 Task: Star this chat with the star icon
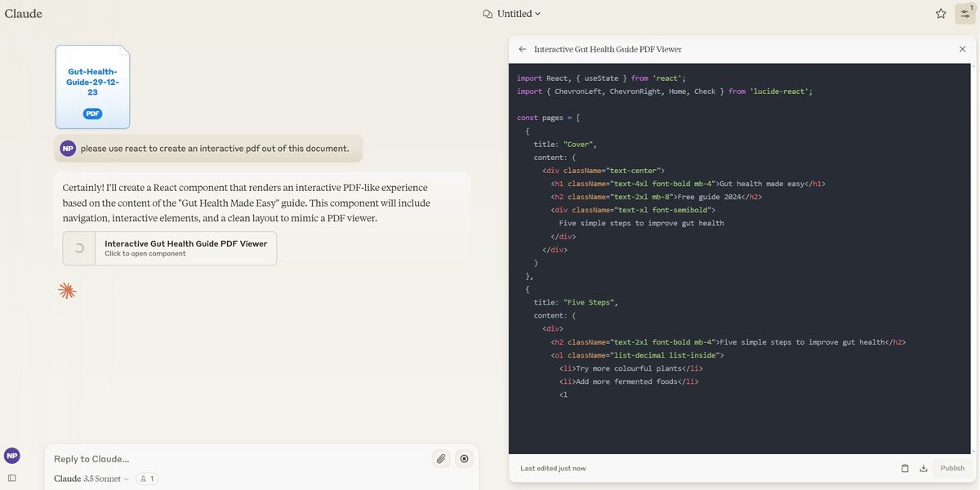pyautogui.click(x=941, y=14)
